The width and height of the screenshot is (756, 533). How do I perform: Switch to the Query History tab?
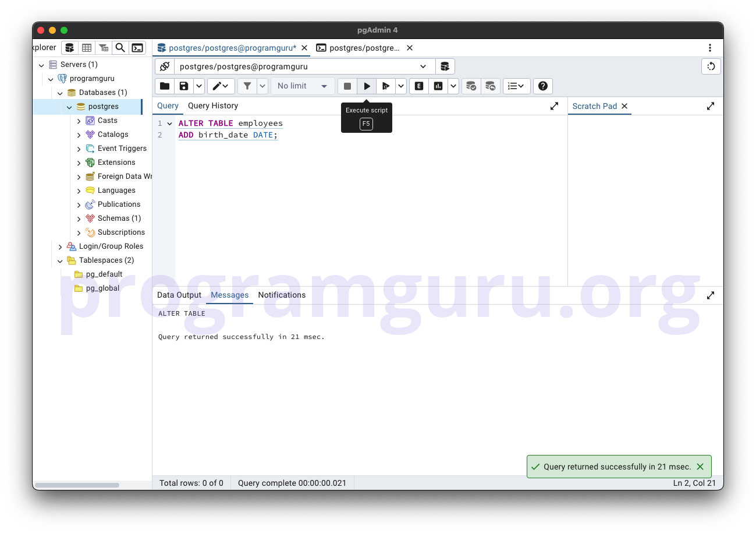(x=213, y=106)
